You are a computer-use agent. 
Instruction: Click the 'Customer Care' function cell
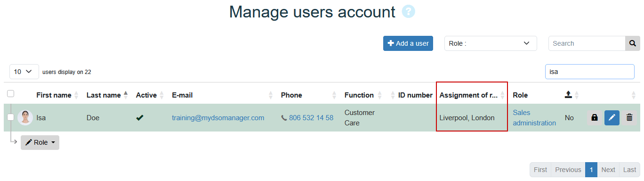pos(360,118)
